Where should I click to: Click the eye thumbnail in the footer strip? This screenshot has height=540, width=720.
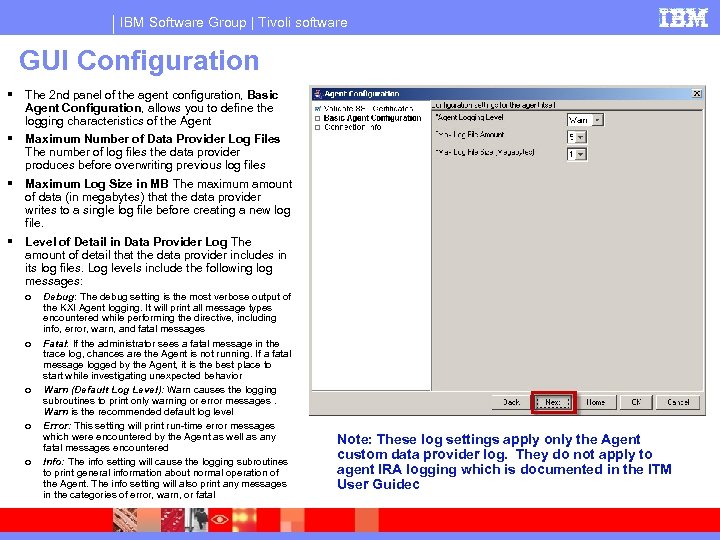219,520
